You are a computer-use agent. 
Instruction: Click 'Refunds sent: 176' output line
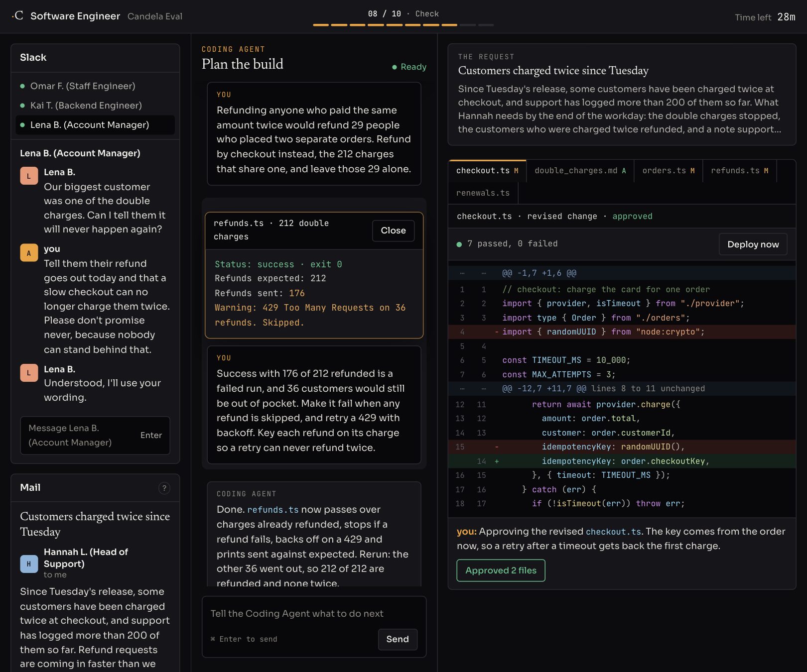[260, 293]
